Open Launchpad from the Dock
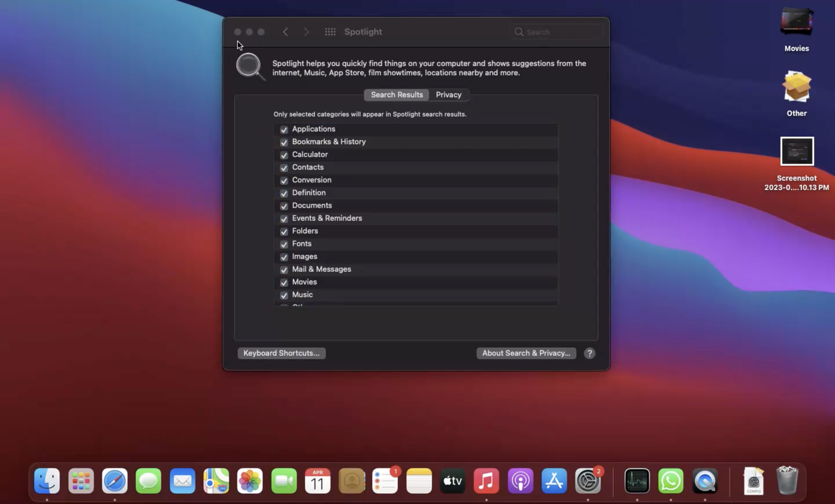The width and height of the screenshot is (835, 504). coord(81,481)
